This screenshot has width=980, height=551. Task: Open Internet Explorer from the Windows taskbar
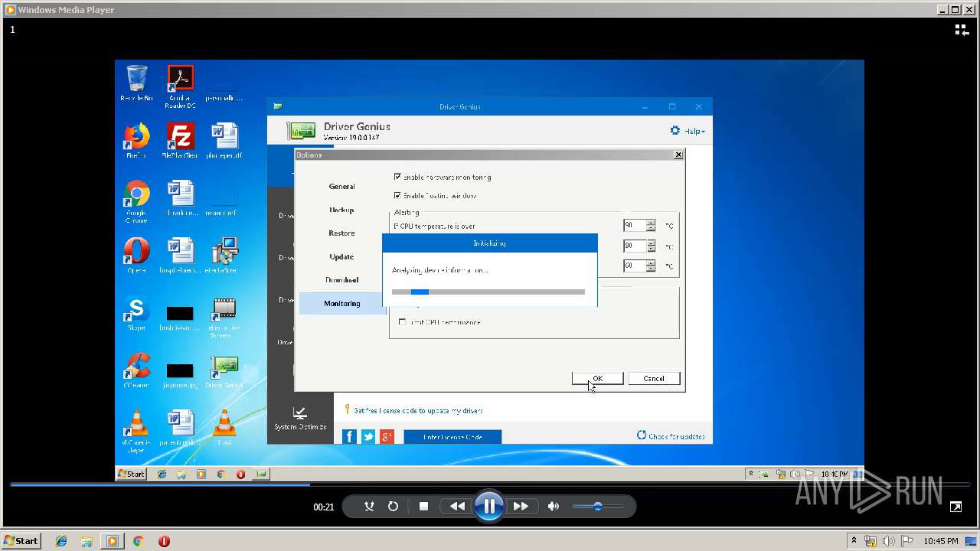click(61, 541)
